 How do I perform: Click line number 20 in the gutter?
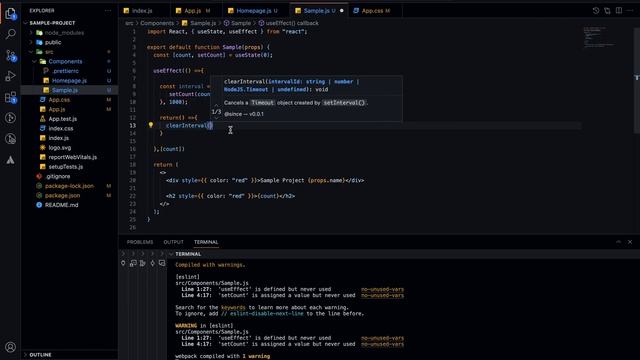tap(133, 180)
